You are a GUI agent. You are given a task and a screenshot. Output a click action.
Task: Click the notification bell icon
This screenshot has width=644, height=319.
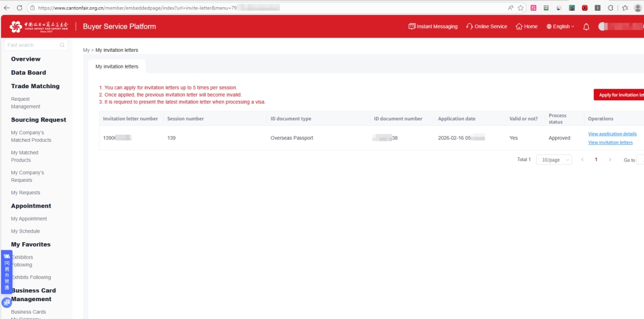(586, 27)
